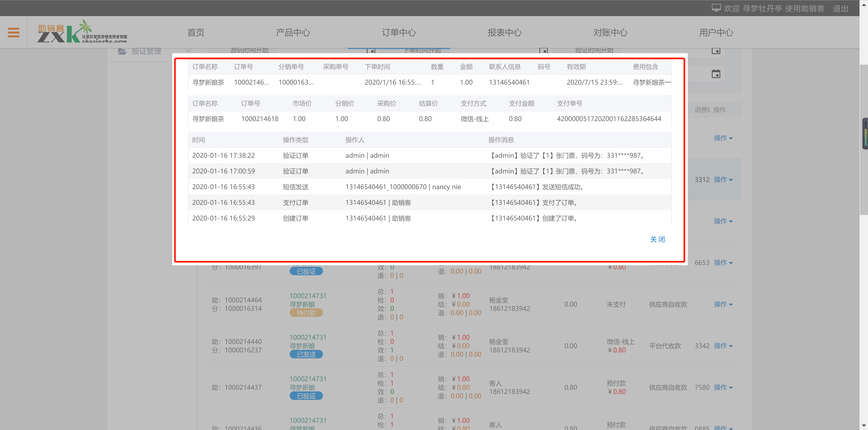This screenshot has width=868, height=430.
Task: Click the folder icon beside 验证管理
Action: (122, 51)
